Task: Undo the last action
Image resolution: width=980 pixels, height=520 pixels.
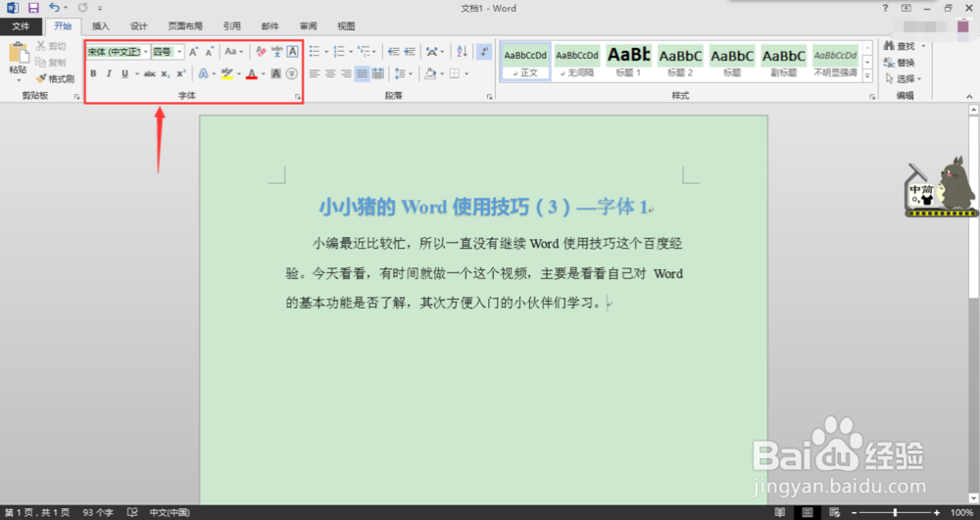Action: 54,8
